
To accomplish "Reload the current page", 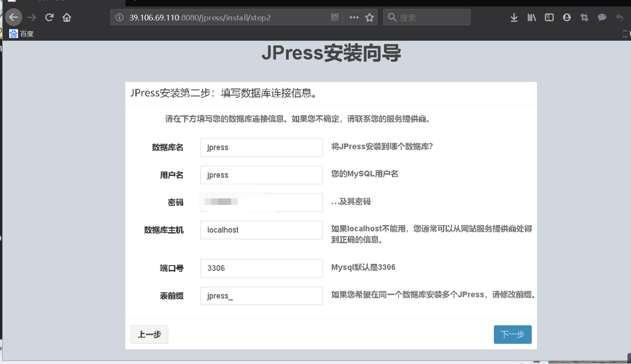I will tap(49, 18).
